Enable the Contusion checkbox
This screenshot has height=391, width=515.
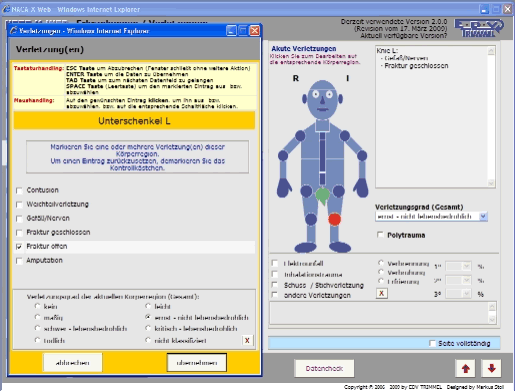[x=19, y=190]
